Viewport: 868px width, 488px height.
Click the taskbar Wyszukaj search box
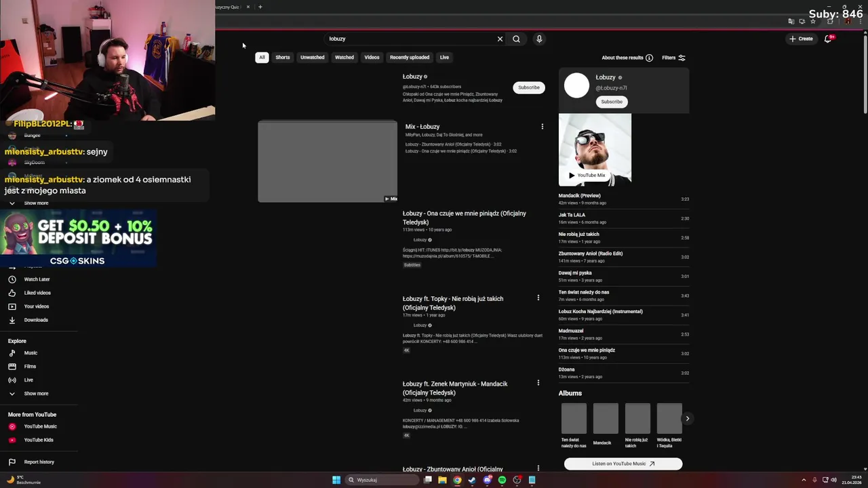382,480
